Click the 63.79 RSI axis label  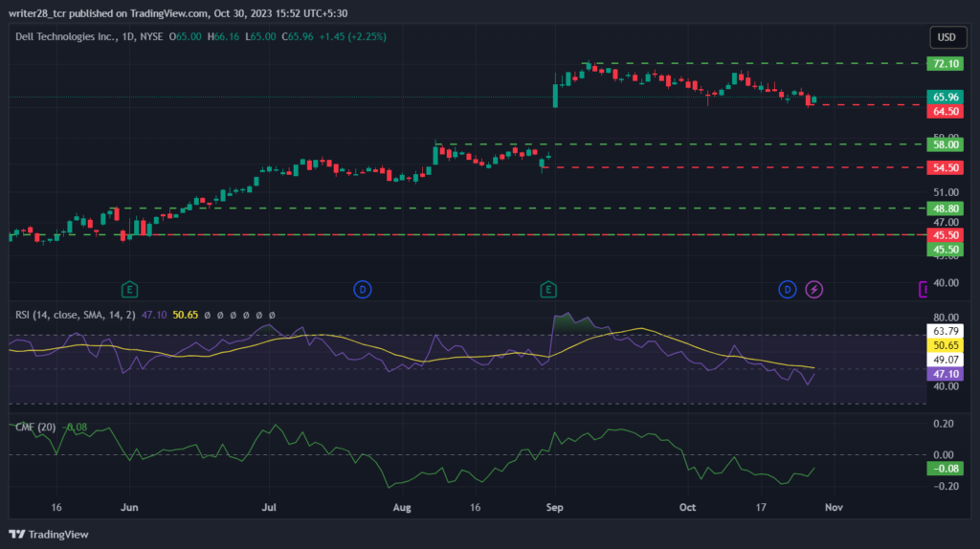[945, 331]
